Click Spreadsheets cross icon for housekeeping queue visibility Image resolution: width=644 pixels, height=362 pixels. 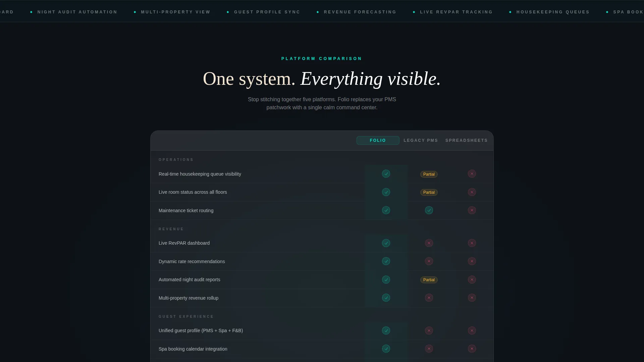472,174
